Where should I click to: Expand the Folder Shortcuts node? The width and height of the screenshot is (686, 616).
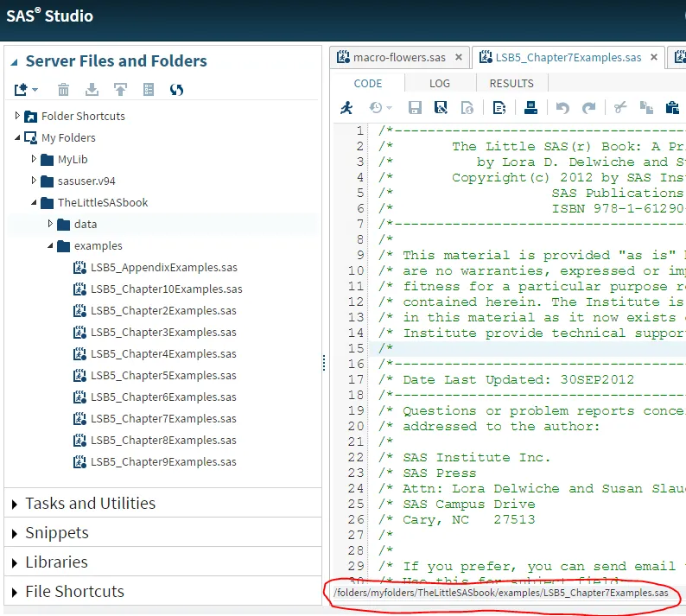tap(17, 116)
